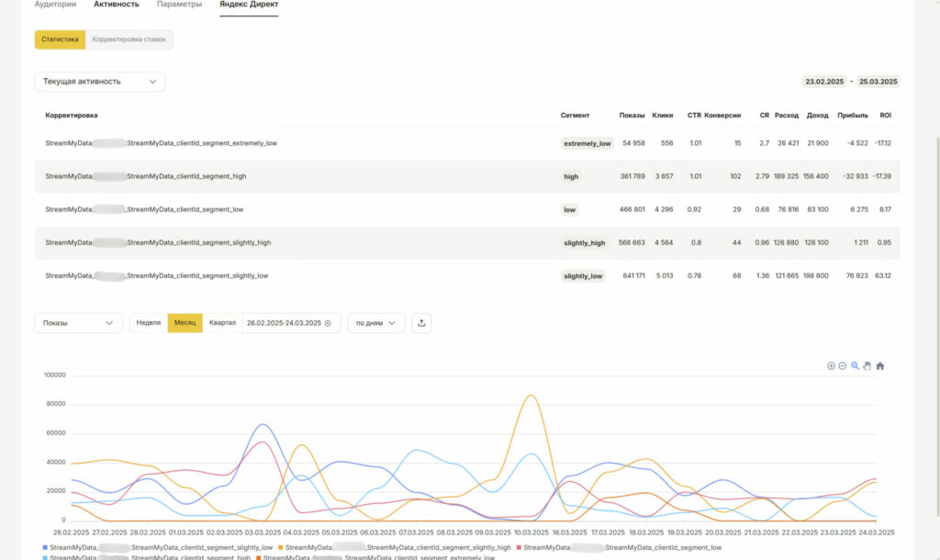Click the expense value 126 880

[786, 243]
